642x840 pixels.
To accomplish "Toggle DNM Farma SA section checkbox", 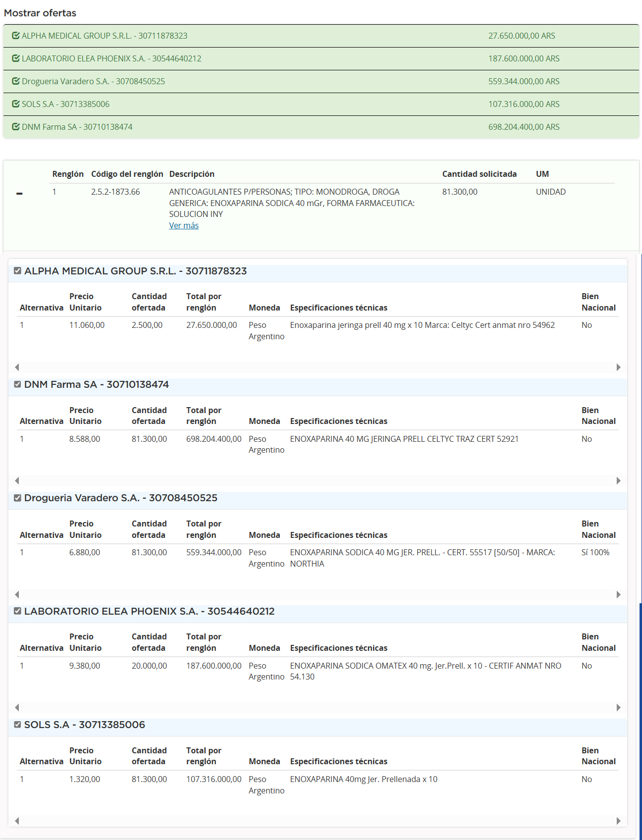I will tap(18, 384).
